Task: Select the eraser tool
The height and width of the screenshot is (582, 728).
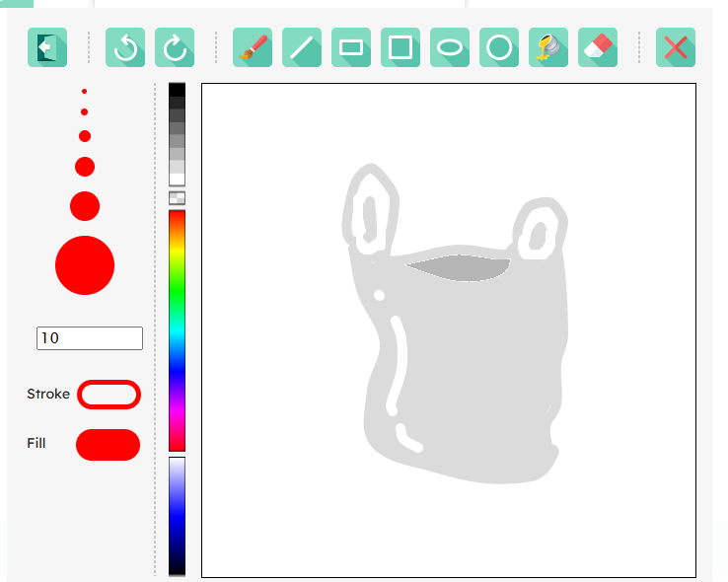Action: tap(598, 47)
